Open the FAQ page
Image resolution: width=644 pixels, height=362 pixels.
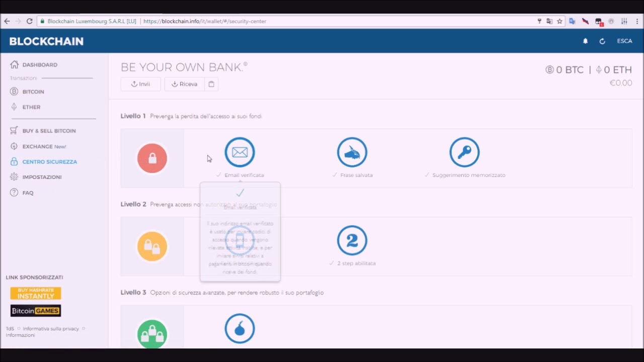(x=22, y=193)
